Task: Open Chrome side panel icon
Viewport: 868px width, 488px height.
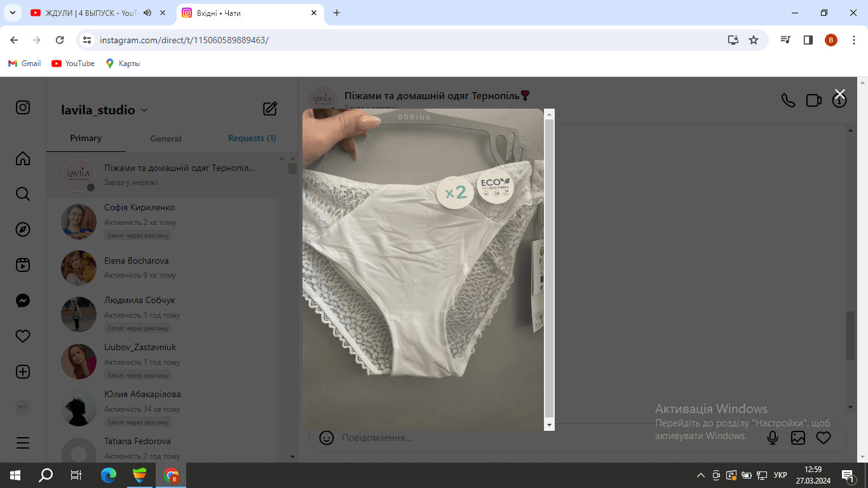Action: pyautogui.click(x=808, y=40)
